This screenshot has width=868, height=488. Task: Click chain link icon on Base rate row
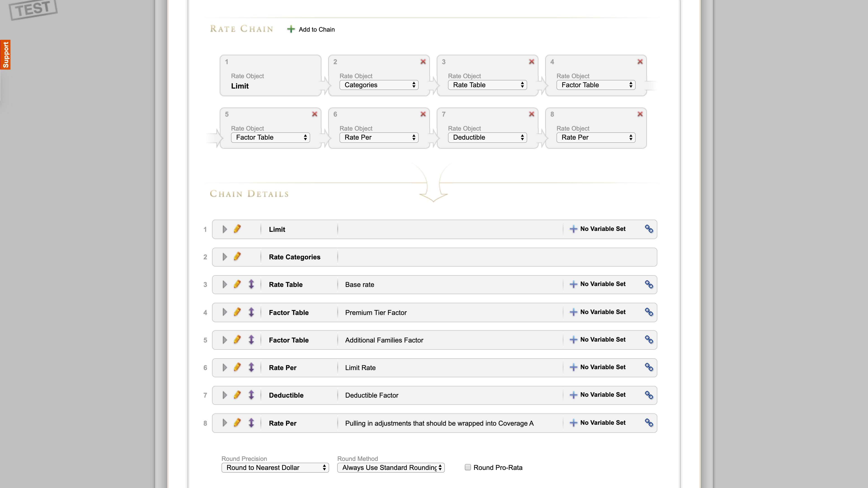(649, 284)
